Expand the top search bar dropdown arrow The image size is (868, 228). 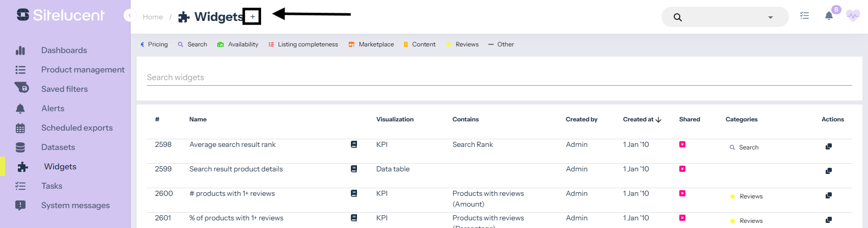coord(770,17)
